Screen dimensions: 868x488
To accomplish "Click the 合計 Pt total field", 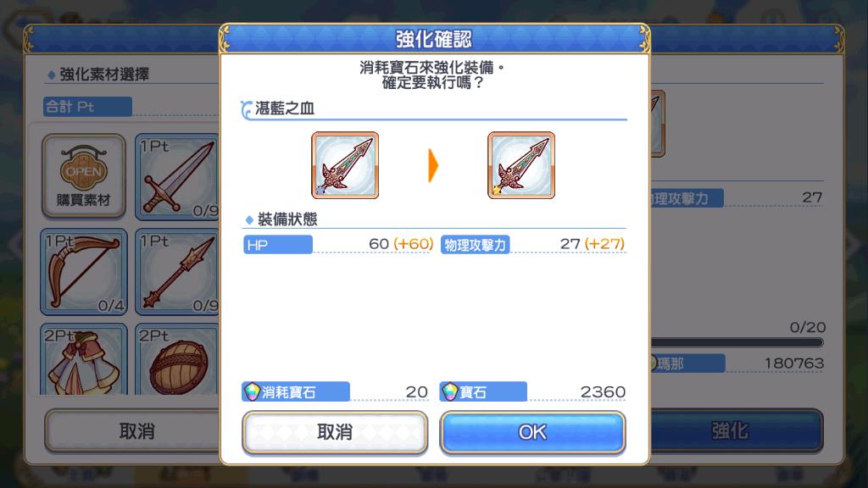I will pos(87,107).
